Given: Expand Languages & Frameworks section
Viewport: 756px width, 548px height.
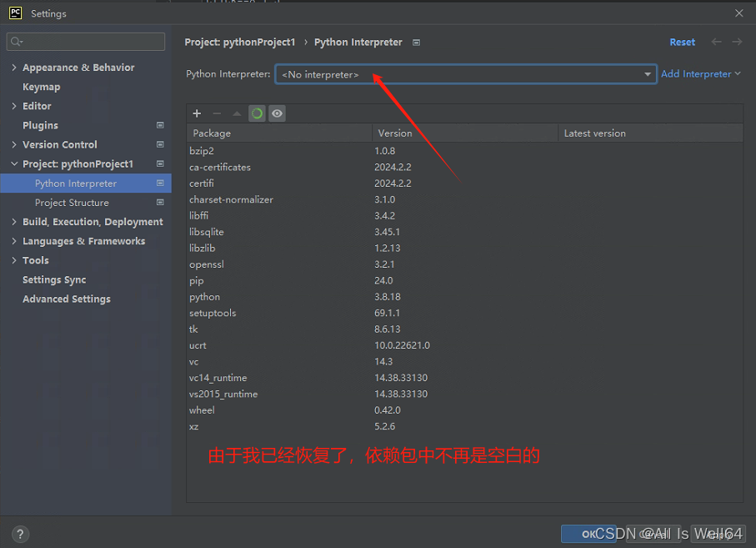Looking at the screenshot, I should pos(14,241).
